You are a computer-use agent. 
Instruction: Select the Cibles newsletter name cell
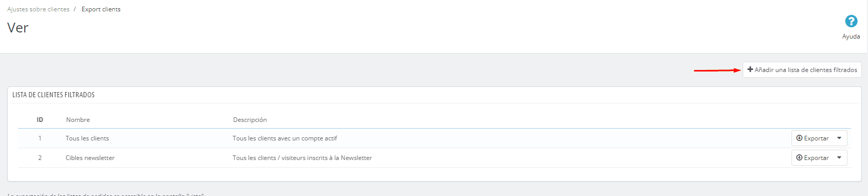tap(90, 158)
